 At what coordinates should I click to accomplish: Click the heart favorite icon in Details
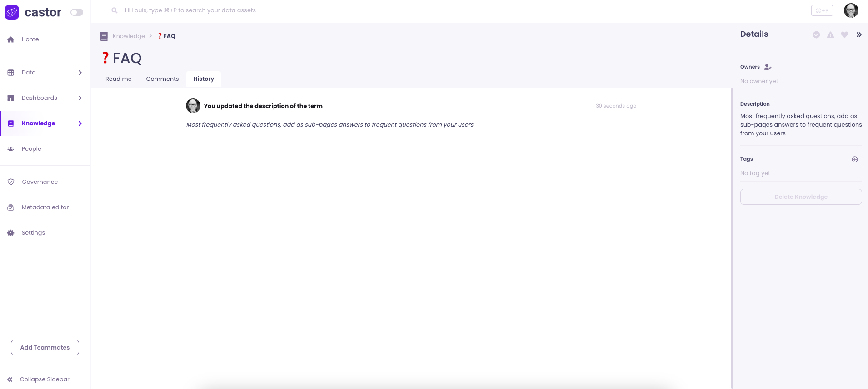tap(844, 35)
